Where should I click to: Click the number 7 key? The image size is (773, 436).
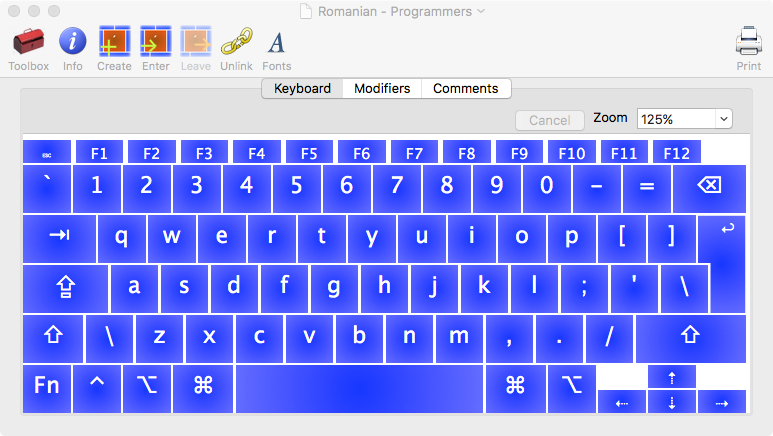coord(397,189)
